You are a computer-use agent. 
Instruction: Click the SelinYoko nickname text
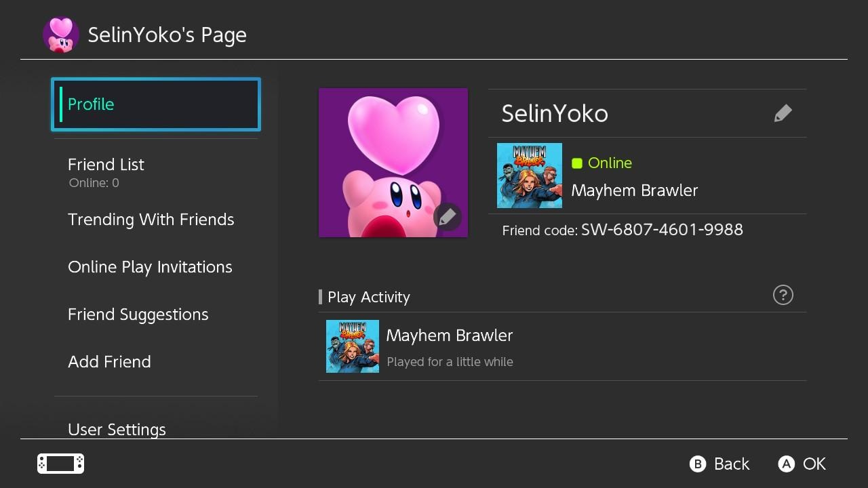tap(555, 114)
